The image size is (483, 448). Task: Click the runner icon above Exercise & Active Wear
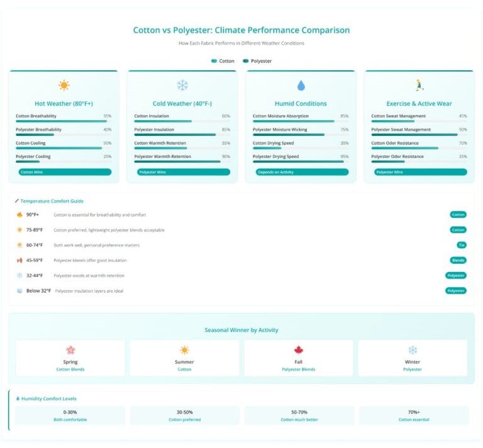(419, 86)
